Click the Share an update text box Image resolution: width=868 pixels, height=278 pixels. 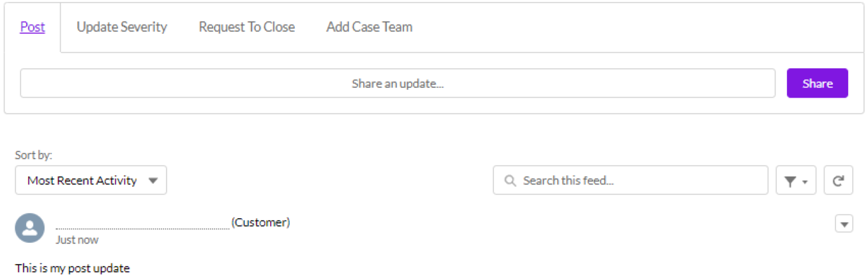click(x=398, y=84)
